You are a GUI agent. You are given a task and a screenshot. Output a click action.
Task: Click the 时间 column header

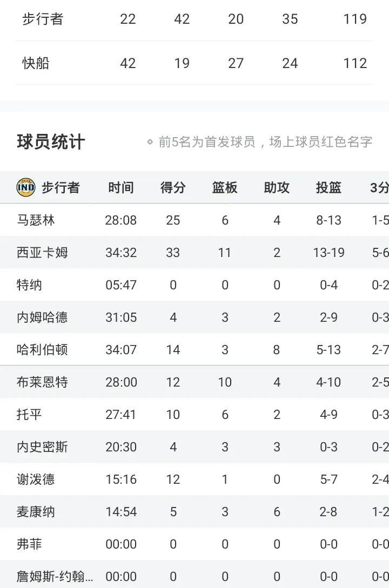tap(121, 187)
